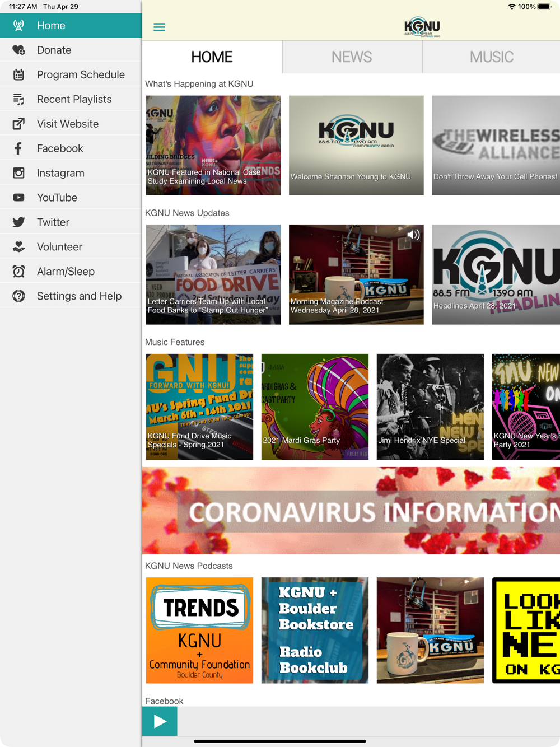Open Recent Playlists menu item
The image size is (560, 747).
coord(71,100)
